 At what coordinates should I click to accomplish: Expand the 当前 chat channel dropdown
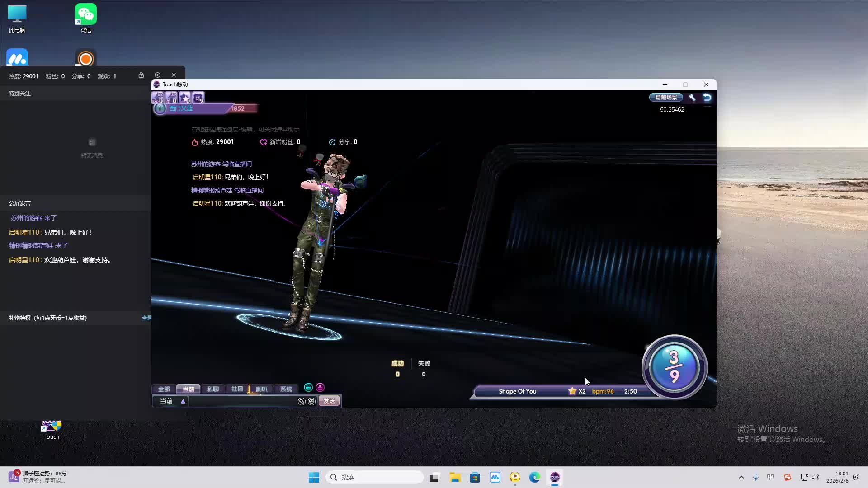[183, 401]
